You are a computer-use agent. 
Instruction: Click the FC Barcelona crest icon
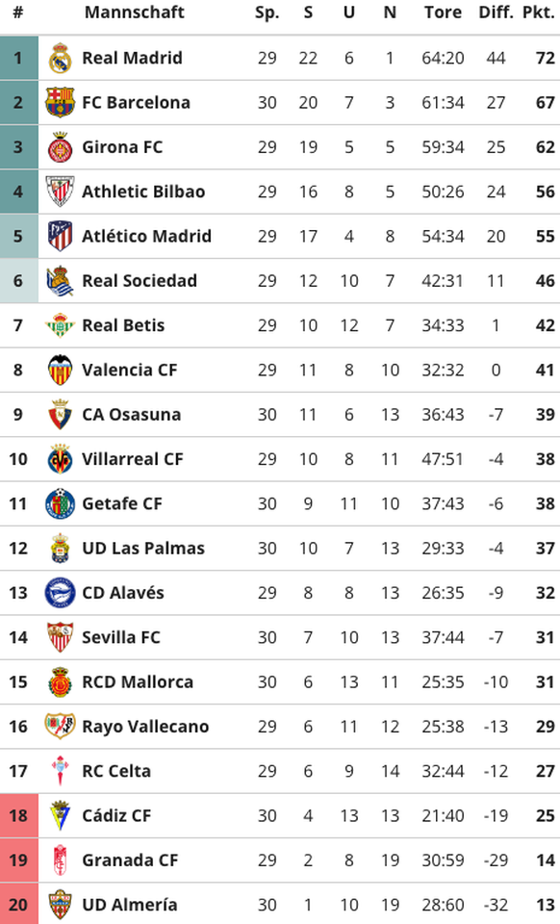[x=60, y=103]
